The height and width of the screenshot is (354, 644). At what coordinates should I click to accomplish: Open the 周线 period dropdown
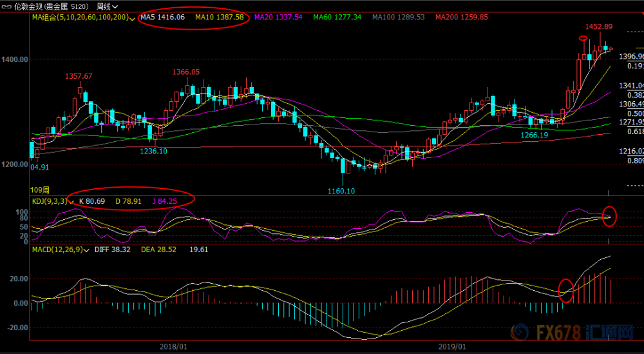click(107, 6)
